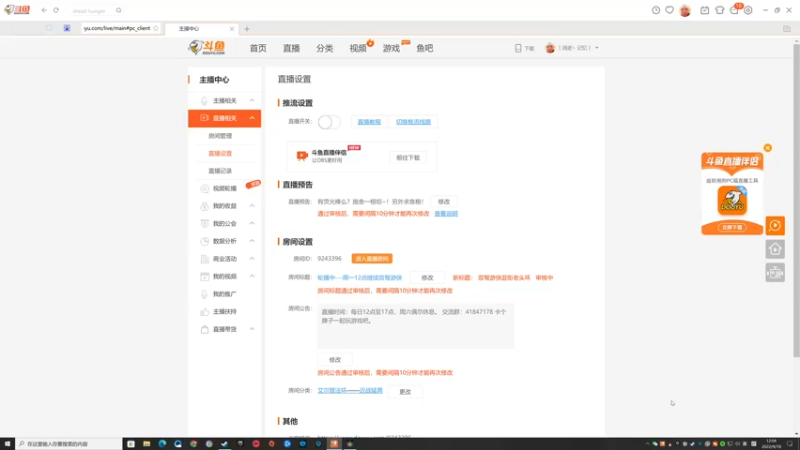This screenshot has width=800, height=450.
Task: Click 前往下载 for 斗鱼直播伴侣
Action: [408, 158]
